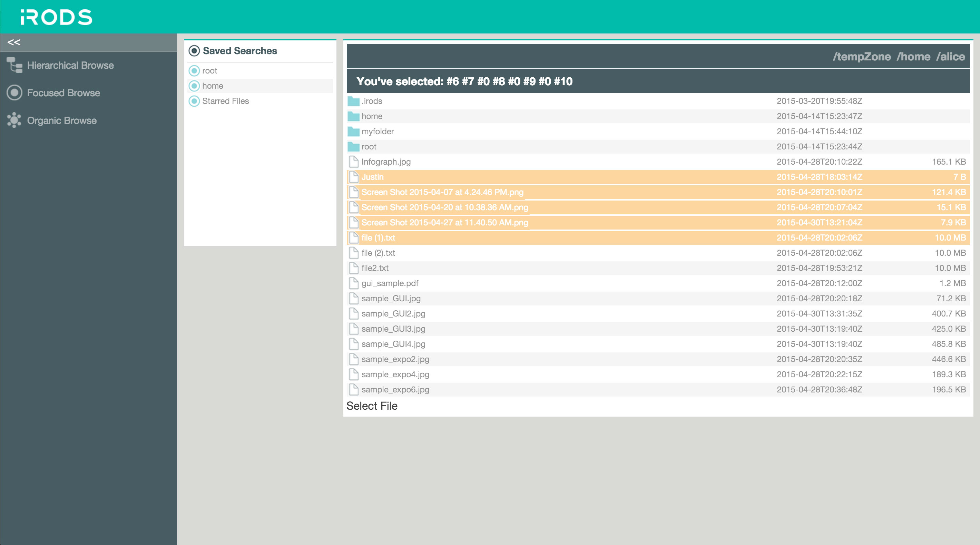The width and height of the screenshot is (980, 545).
Task: Open the 'Starred Files' saved search
Action: [226, 101]
